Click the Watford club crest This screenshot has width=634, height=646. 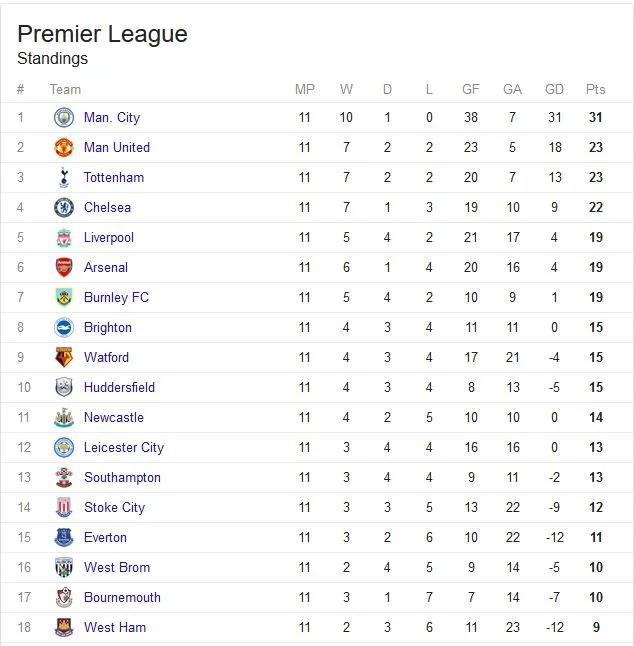coord(64,358)
